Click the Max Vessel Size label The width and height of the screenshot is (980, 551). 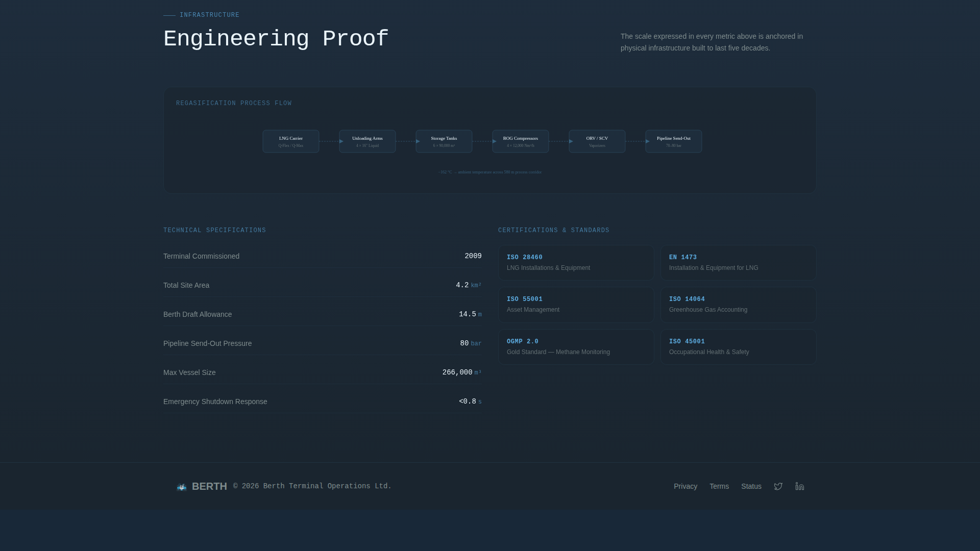pos(189,372)
